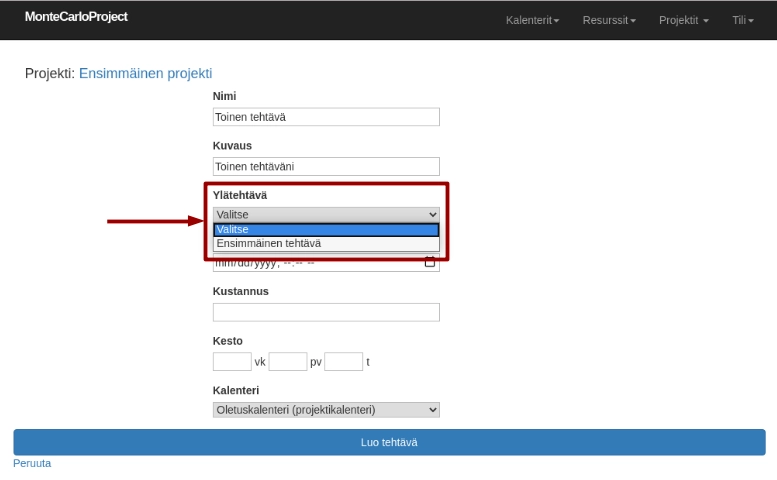The height and width of the screenshot is (480, 777).
Task: Focus the Kesto weeks (vk) box
Action: pos(232,361)
